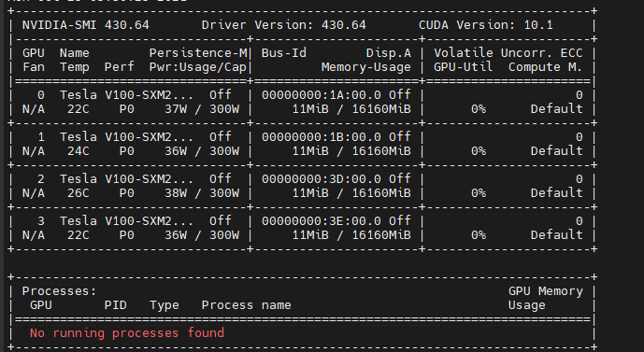Click the red No running processes found text
Viewport: 644px width, 352px height.
(x=127, y=333)
